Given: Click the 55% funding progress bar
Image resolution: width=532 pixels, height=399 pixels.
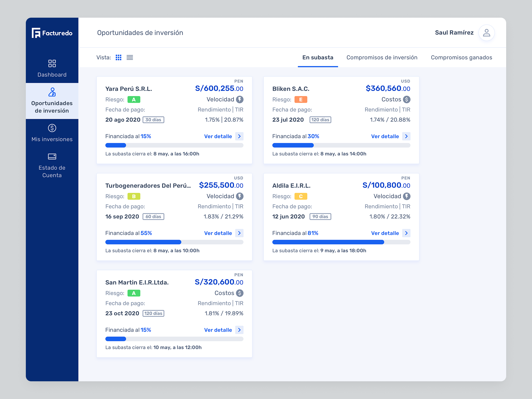Looking at the screenshot, I should [x=174, y=242].
